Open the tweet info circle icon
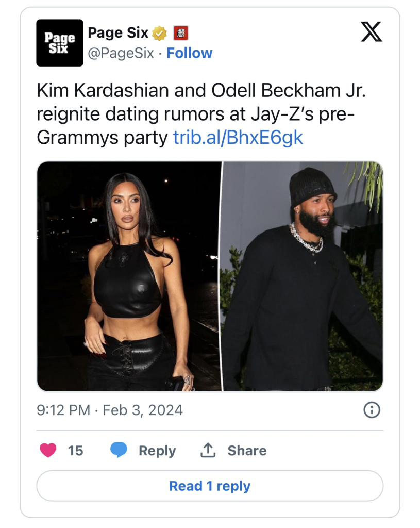Image resolution: width=420 pixels, height=528 pixels. 372,410
